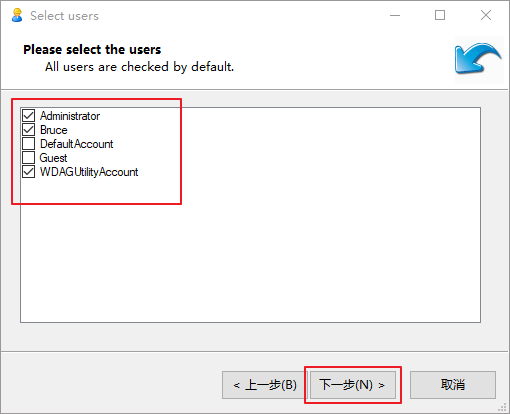
Task: Go back with 上一步(B) button
Action: click(265, 385)
